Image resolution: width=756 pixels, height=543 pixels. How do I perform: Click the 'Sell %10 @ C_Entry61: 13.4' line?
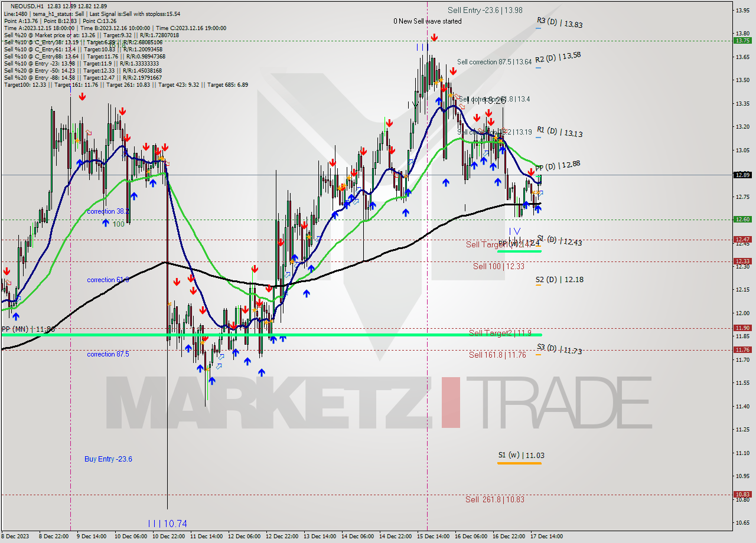point(40,49)
